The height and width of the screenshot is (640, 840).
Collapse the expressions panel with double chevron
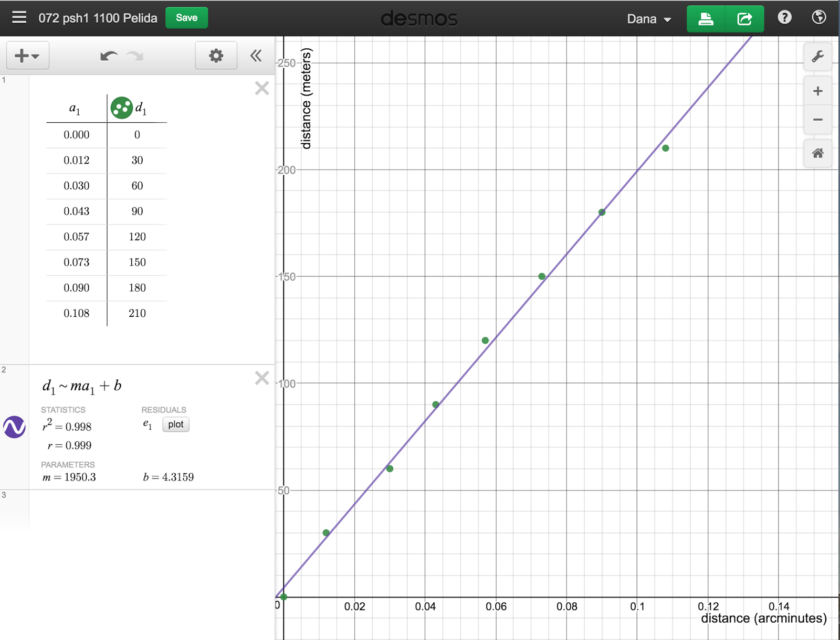256,55
